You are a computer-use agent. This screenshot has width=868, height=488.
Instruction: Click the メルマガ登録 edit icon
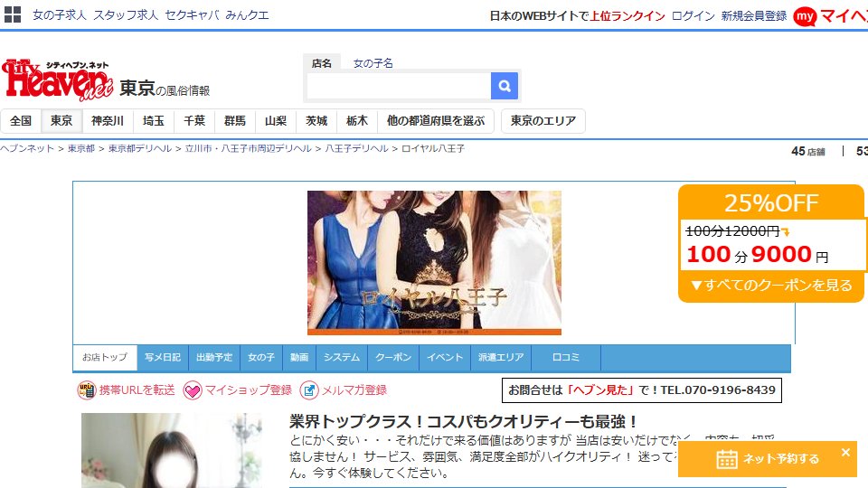point(309,390)
